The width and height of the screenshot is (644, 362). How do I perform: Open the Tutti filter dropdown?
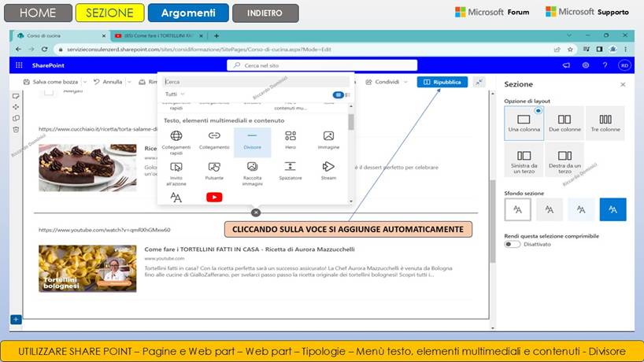[175, 94]
